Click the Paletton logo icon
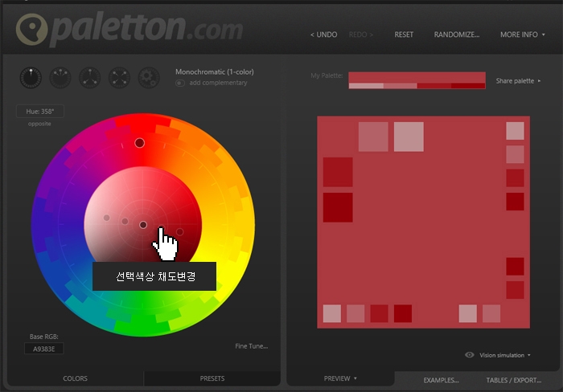 point(32,30)
